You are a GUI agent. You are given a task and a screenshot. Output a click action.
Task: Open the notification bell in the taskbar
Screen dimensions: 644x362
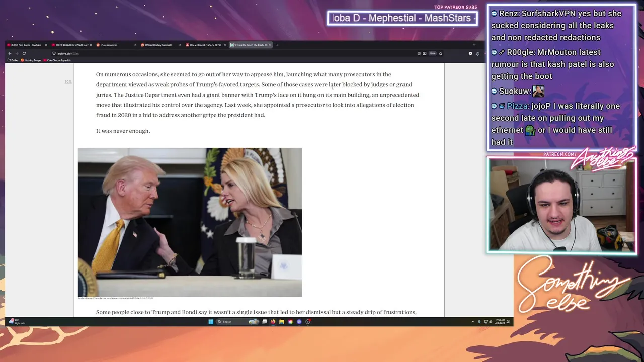(x=508, y=322)
